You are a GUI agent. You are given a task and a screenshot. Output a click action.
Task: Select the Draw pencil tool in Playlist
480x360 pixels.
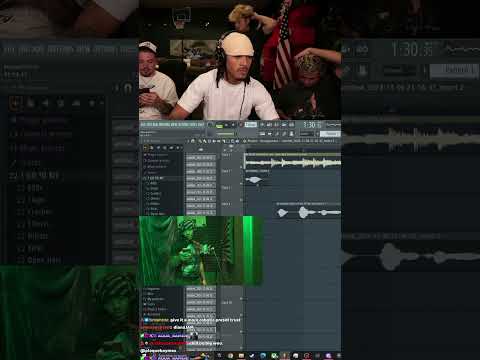coord(200,141)
